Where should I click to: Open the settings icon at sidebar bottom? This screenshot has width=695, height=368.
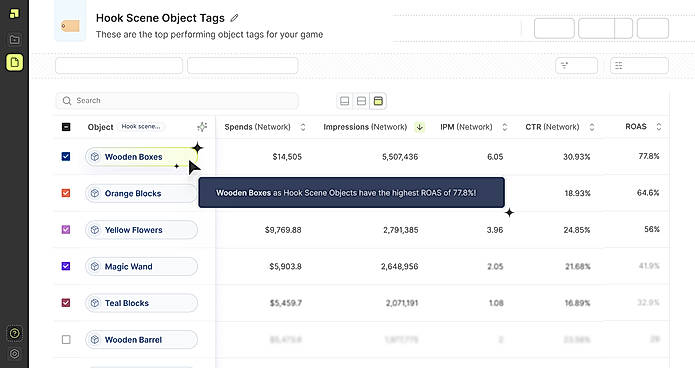14,353
